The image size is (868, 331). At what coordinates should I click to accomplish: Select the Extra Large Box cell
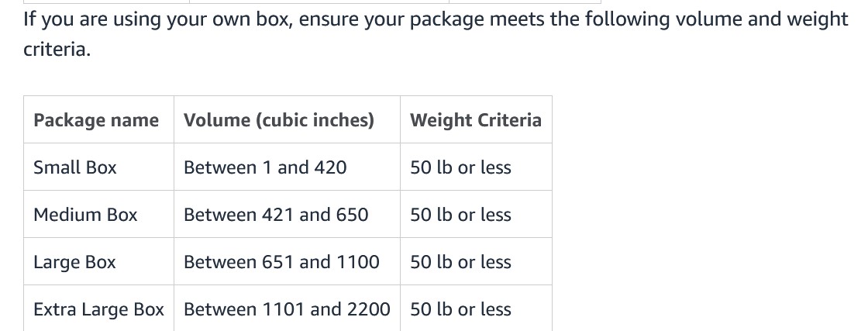98,309
